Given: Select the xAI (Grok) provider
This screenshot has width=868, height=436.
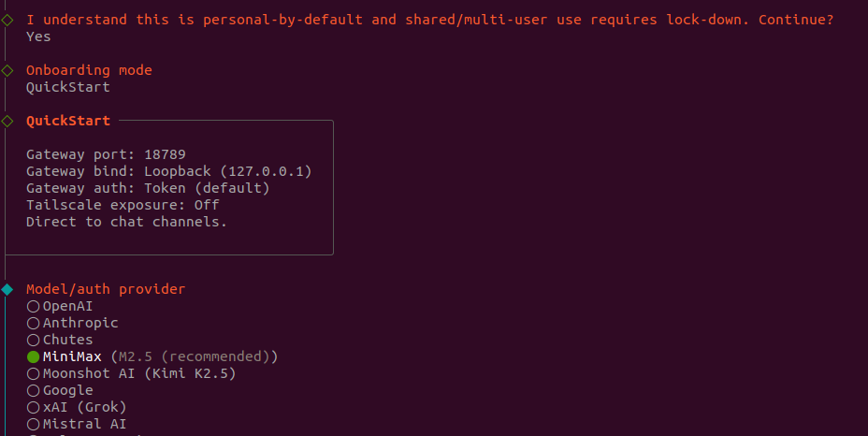Looking at the screenshot, I should [x=34, y=407].
